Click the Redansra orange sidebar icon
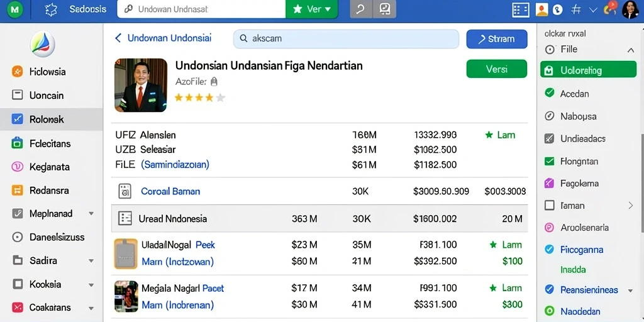 click(17, 190)
